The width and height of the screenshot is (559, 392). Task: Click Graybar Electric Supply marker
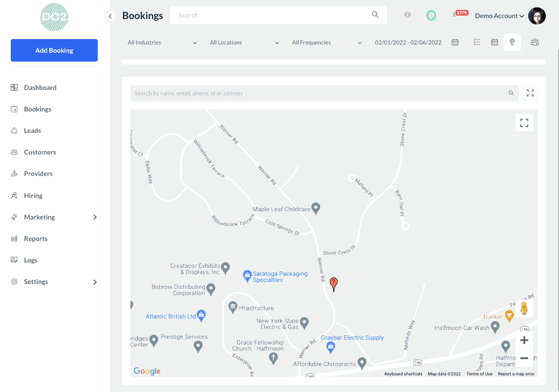[330, 348]
